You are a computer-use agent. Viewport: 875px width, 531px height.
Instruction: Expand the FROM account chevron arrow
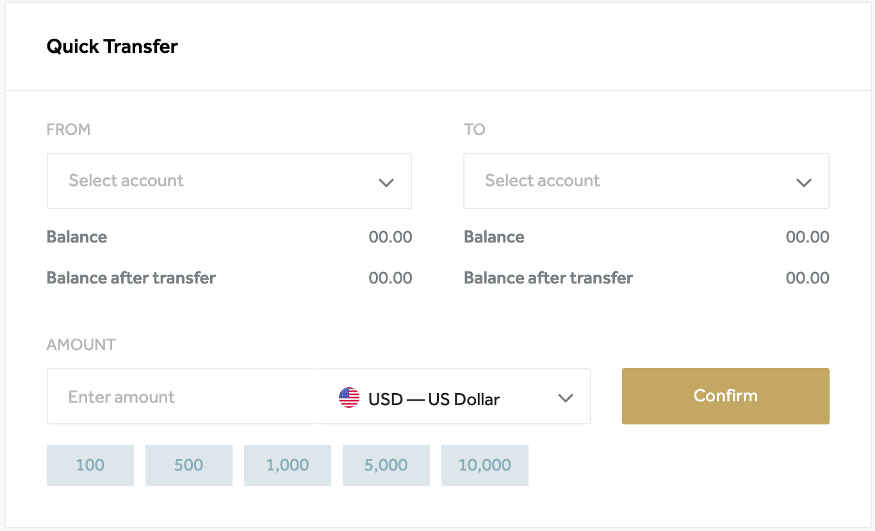pyautogui.click(x=386, y=182)
